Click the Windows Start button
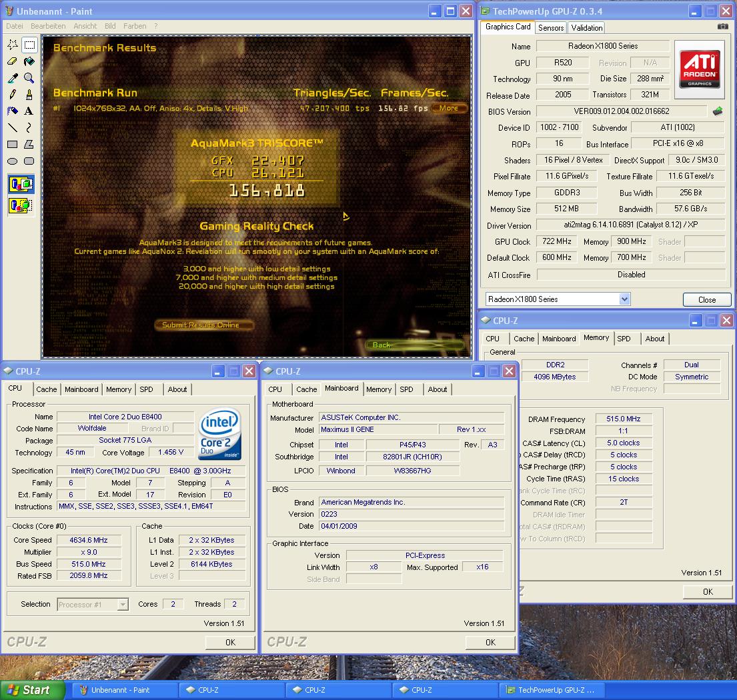 click(x=31, y=689)
